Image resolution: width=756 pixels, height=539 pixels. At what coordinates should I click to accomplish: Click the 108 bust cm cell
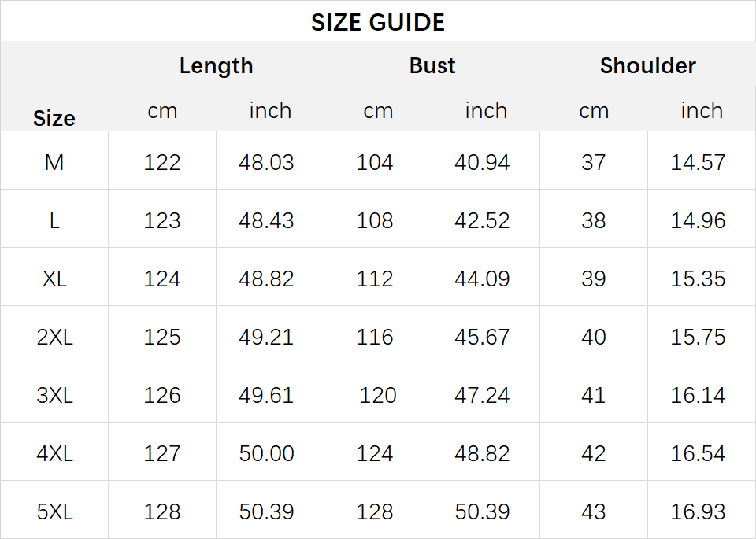coord(375,220)
